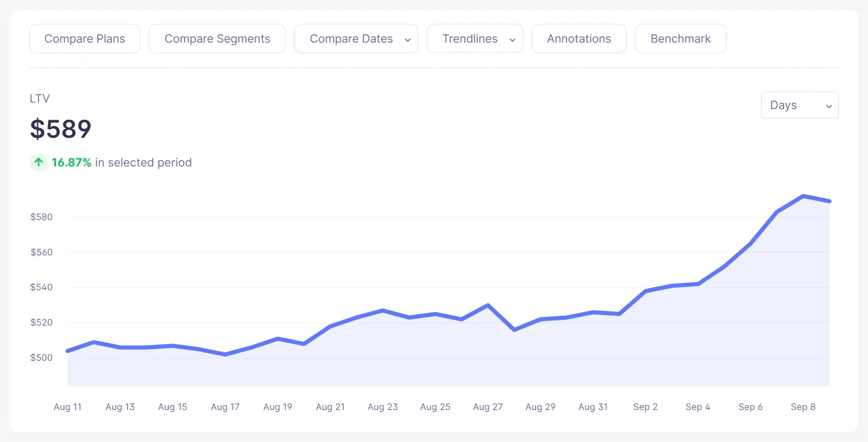Click the Aug 29 date label
The image size is (868, 442).
click(x=540, y=407)
